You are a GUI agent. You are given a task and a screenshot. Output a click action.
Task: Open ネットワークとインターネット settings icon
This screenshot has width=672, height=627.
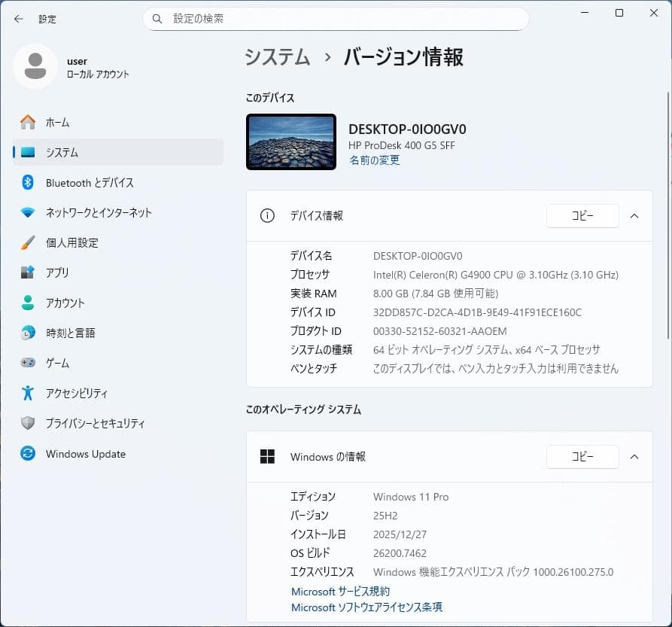[x=29, y=212]
